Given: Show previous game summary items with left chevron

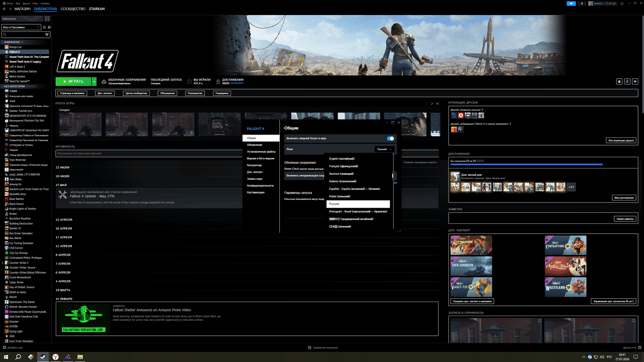Looking at the screenshot, I should pyautogui.click(x=427, y=104).
